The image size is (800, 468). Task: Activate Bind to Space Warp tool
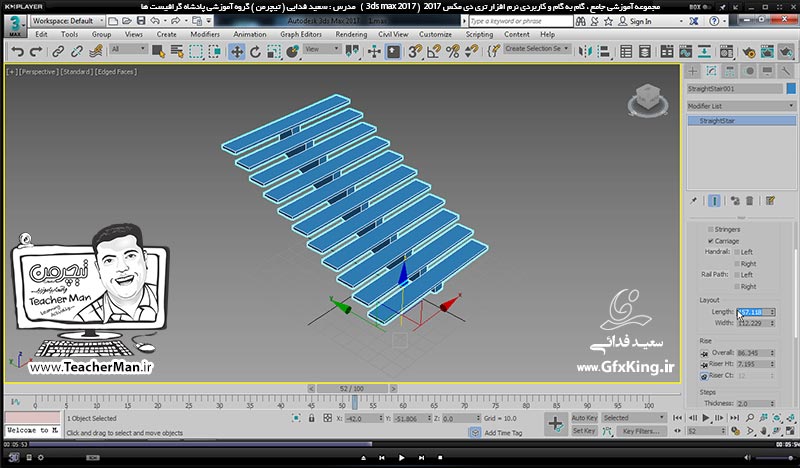click(x=95, y=52)
